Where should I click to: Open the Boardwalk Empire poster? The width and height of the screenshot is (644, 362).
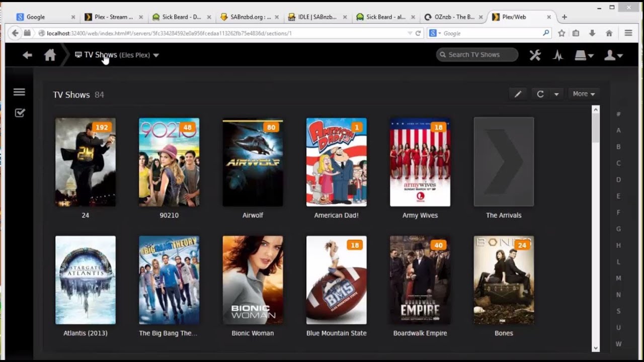click(x=420, y=280)
